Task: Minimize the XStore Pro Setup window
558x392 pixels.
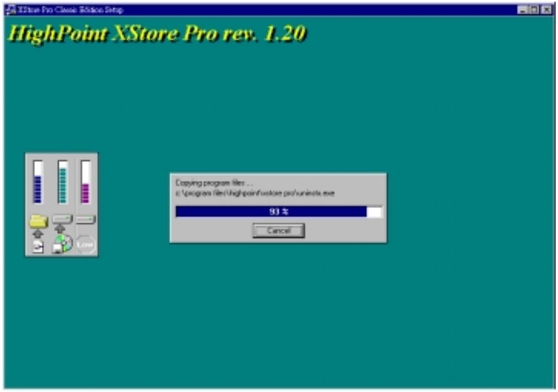Action: tap(523, 9)
